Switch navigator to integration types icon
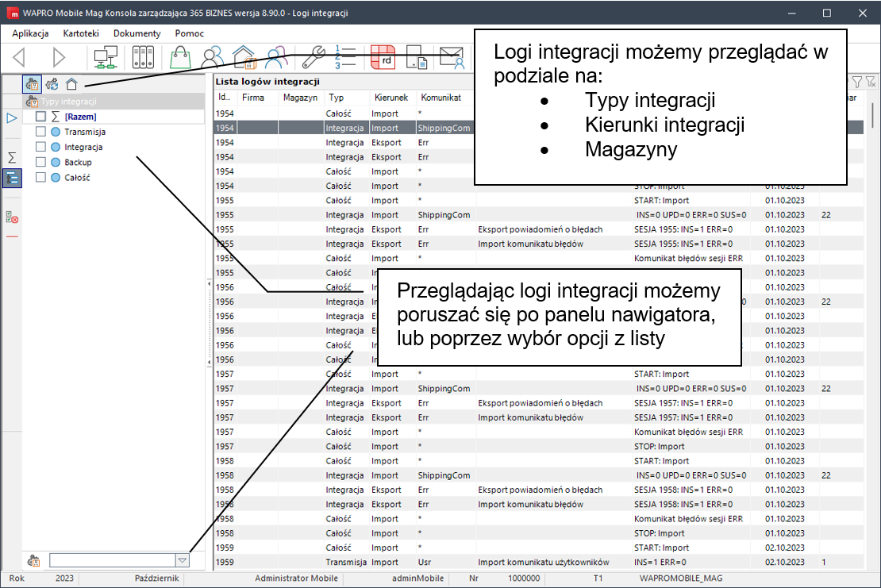 click(32, 84)
